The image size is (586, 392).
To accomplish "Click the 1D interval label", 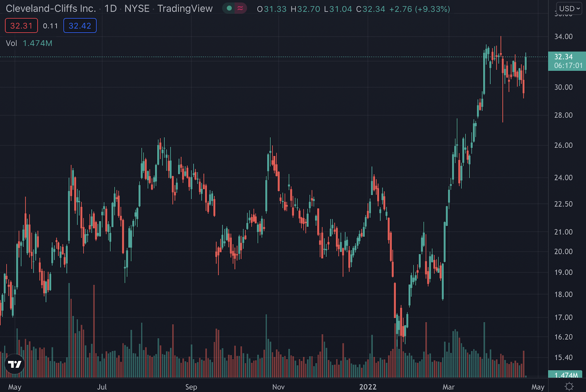I will pyautogui.click(x=111, y=8).
